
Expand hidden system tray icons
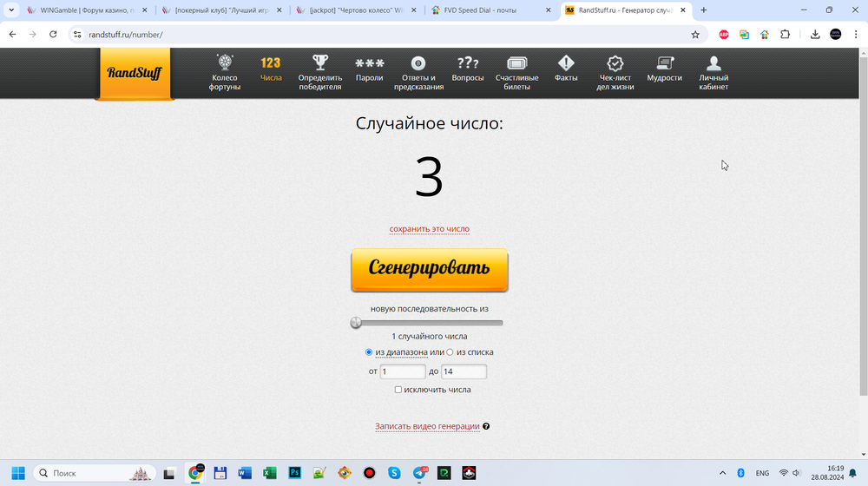722,473
